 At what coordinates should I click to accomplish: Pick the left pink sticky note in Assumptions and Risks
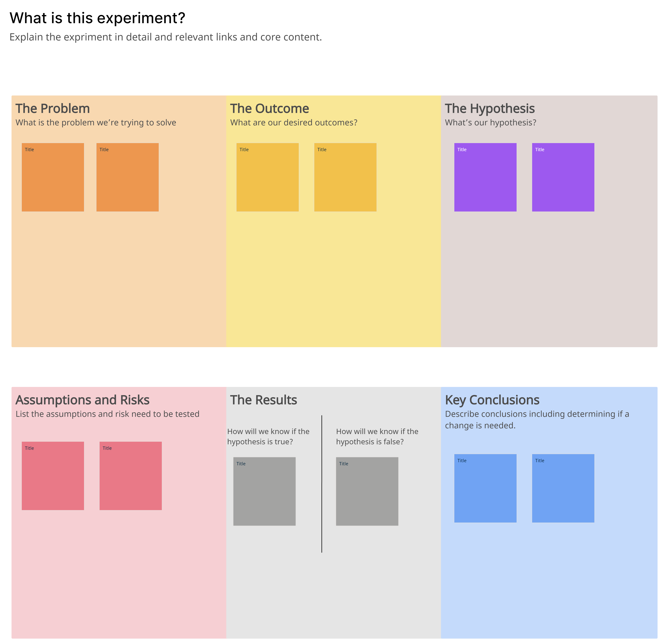52,476
